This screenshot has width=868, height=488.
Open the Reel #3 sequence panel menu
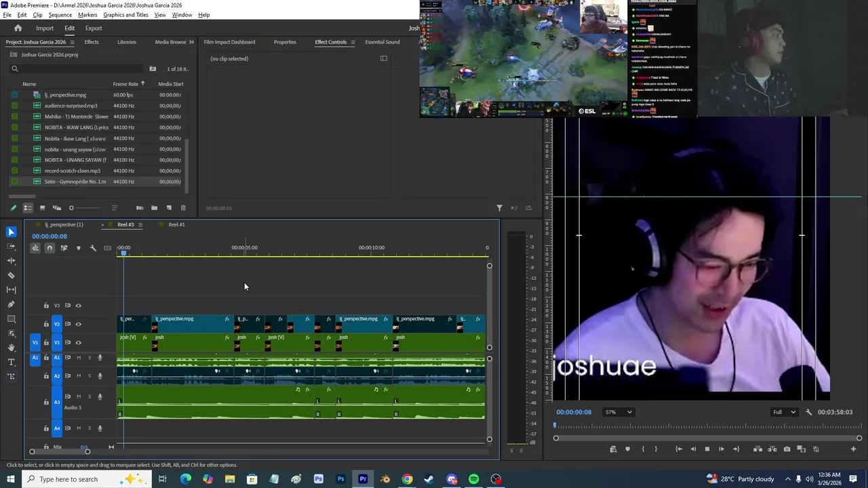(x=140, y=224)
